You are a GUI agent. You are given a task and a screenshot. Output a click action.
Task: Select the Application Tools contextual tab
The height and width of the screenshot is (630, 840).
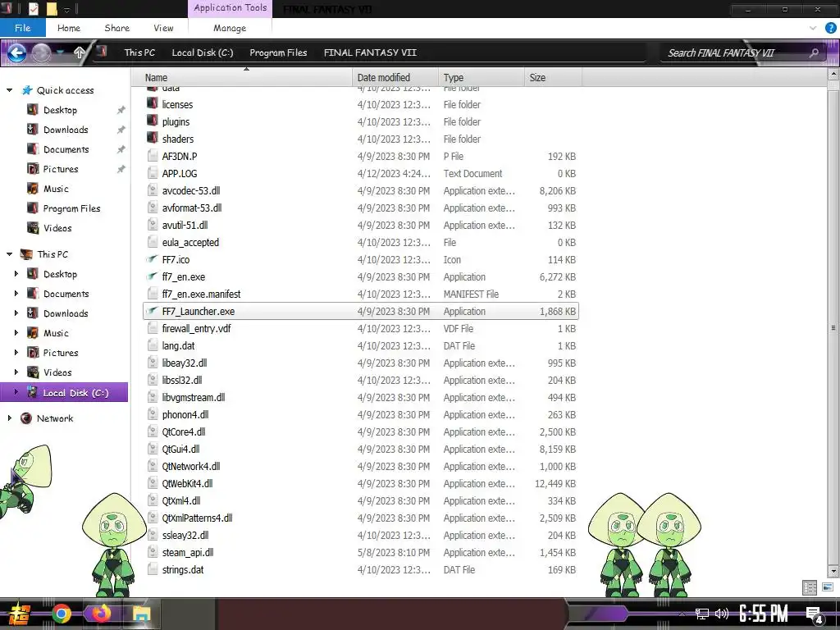[231, 8]
